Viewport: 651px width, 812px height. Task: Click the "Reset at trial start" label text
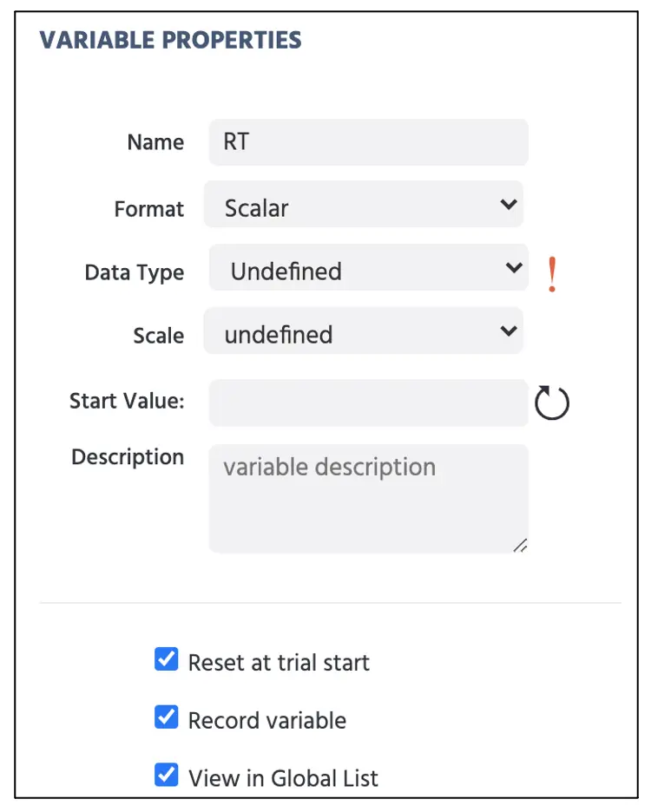(279, 662)
